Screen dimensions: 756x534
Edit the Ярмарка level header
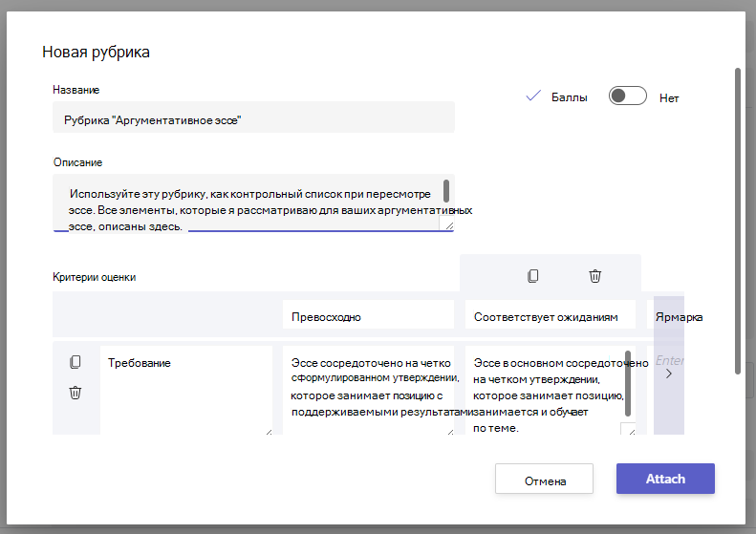(666, 314)
